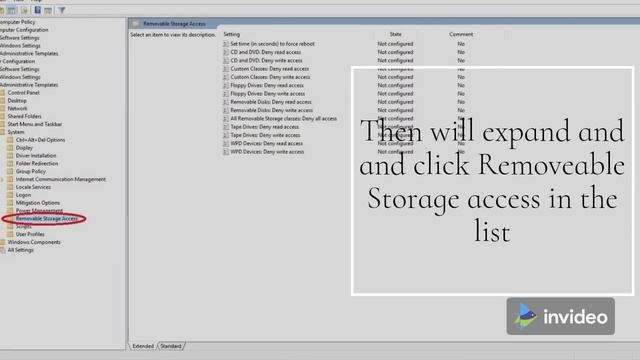Select Windows Components in the tree
The image size is (640, 360).
(x=34, y=242)
